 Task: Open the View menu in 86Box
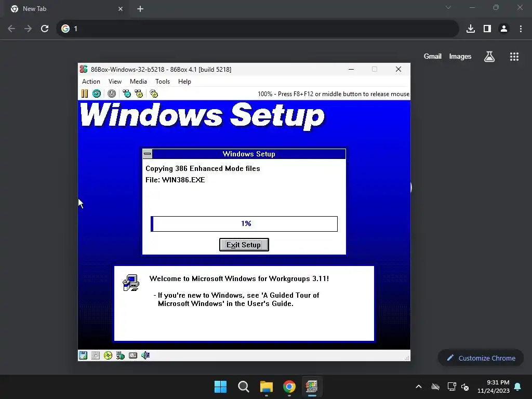[x=115, y=82]
